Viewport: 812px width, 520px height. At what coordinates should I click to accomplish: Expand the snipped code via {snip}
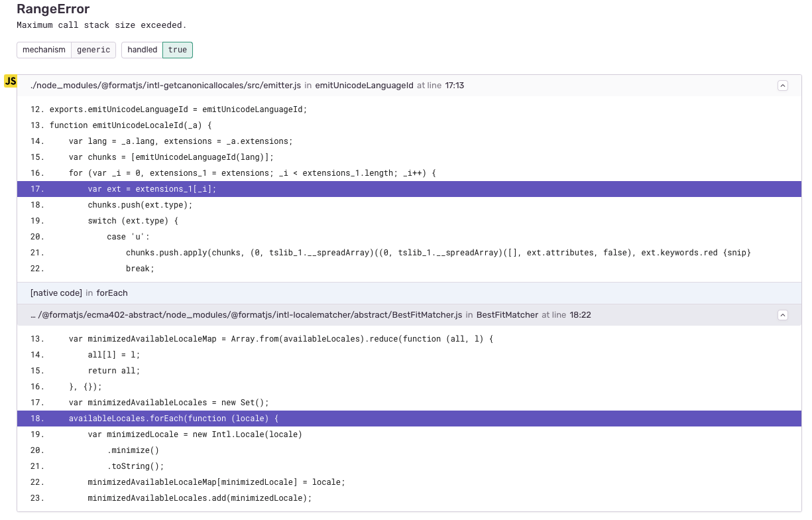point(738,252)
